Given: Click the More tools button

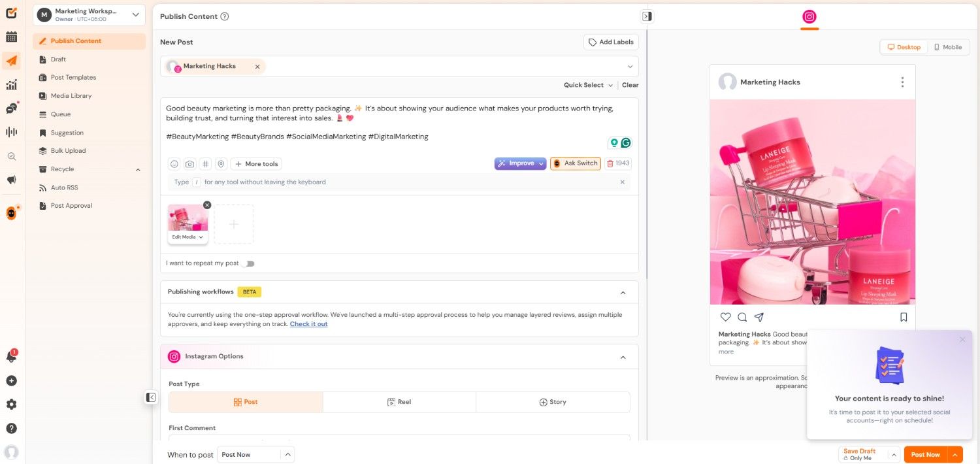Looking at the screenshot, I should coord(256,164).
